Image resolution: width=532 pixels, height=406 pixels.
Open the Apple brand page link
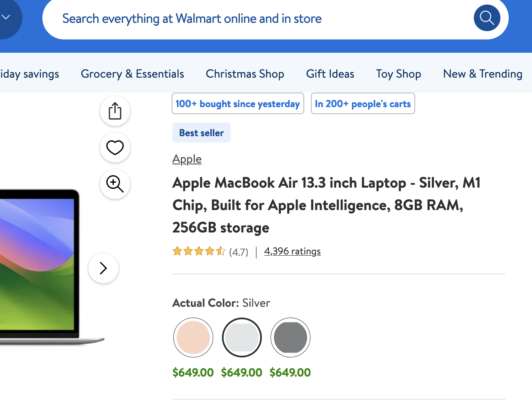[187, 159]
